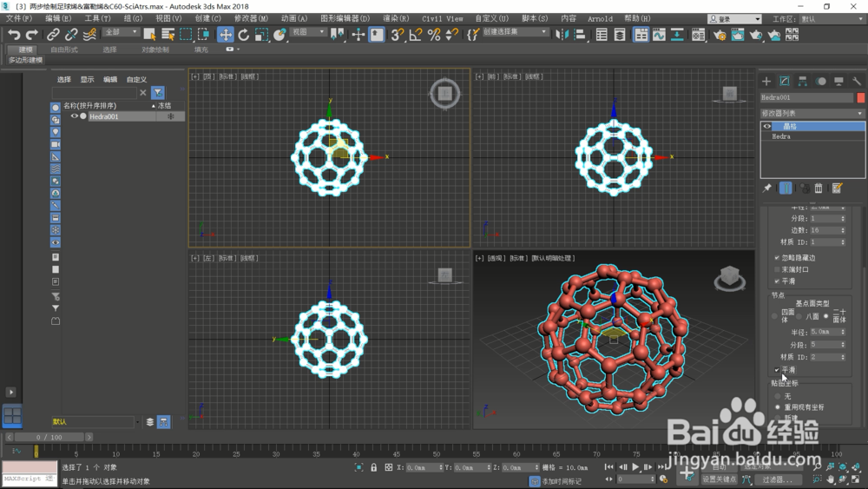
Task: Select 重用现有坐标 mapping radio
Action: tap(777, 407)
